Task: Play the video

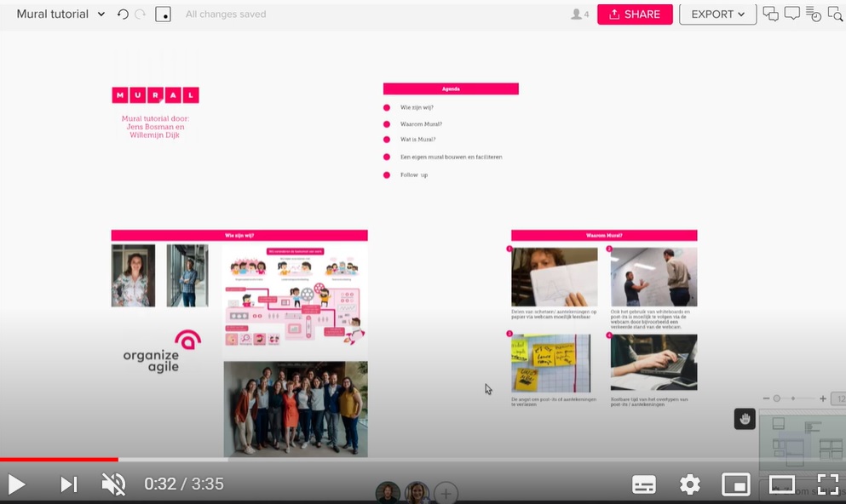Action: (x=17, y=484)
